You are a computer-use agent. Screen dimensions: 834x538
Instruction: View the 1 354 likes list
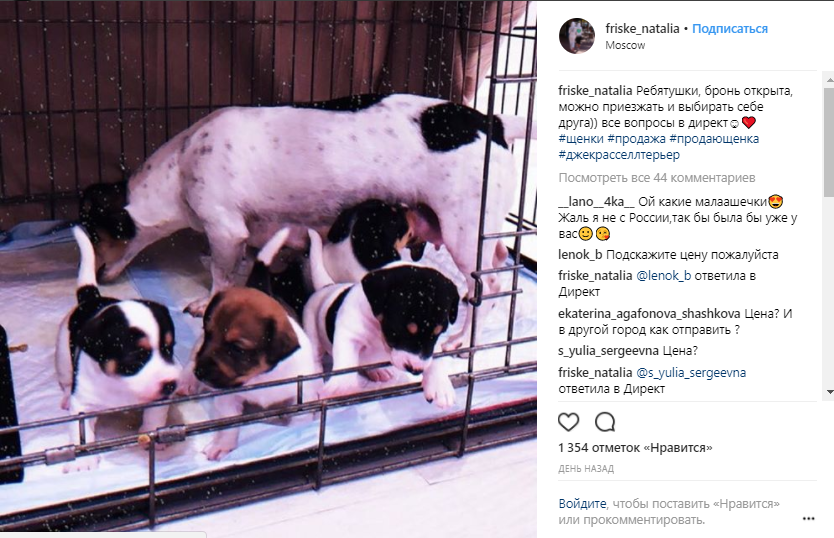coord(635,448)
